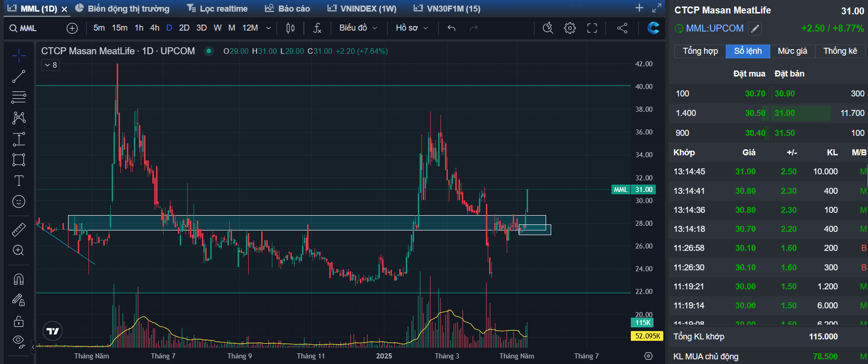Screen dimensions: 868x364
Task: Click the blue broker logo icon
Action: coord(654,28)
